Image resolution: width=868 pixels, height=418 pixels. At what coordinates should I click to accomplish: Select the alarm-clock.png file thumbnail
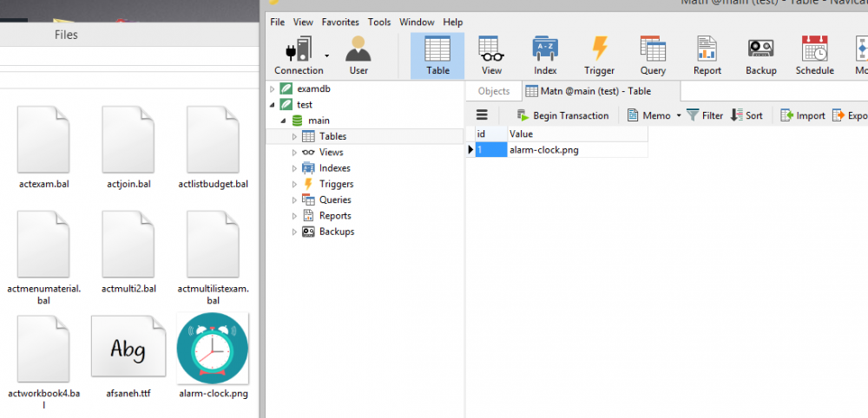coord(213,349)
